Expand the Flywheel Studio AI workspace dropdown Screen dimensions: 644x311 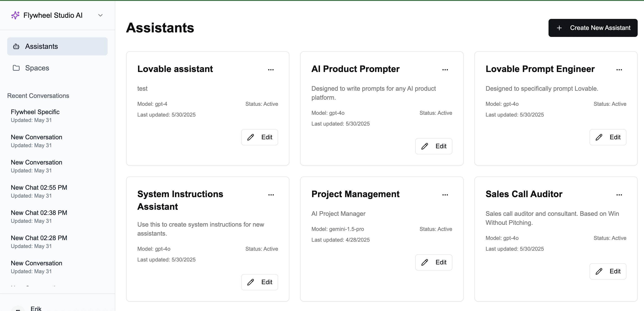[100, 15]
